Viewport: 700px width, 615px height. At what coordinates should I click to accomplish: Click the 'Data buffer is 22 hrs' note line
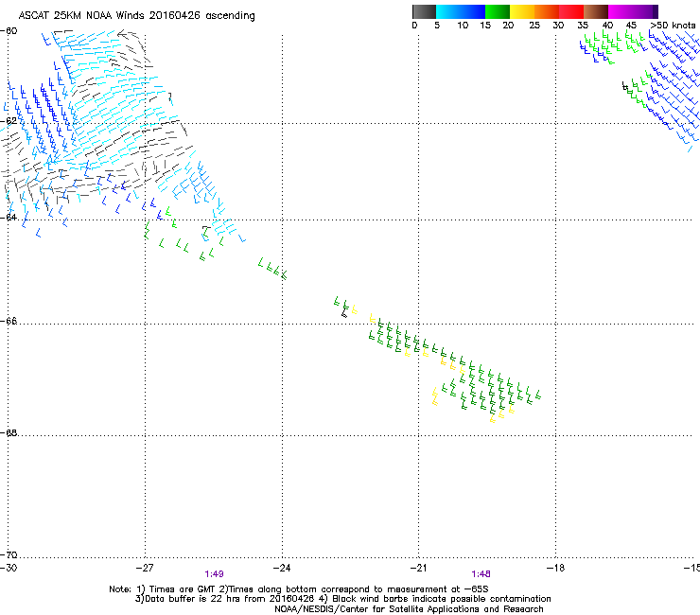tap(342, 599)
